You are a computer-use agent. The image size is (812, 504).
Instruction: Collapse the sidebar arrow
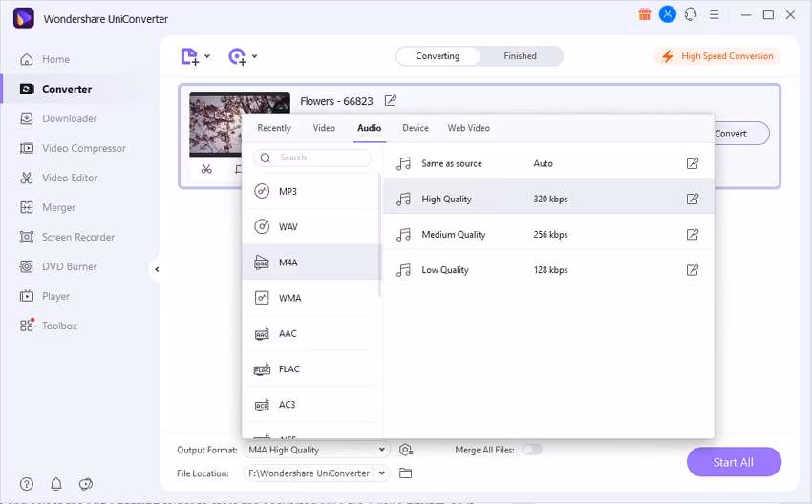click(x=157, y=269)
